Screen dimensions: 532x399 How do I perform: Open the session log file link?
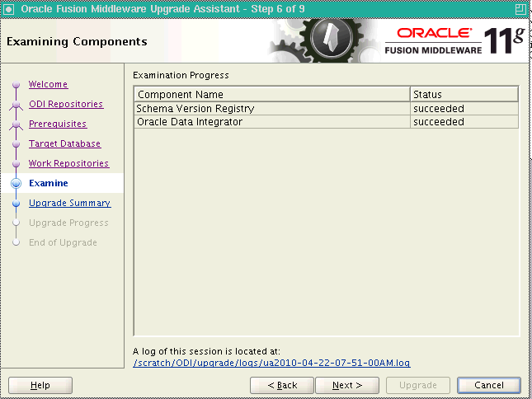271,363
